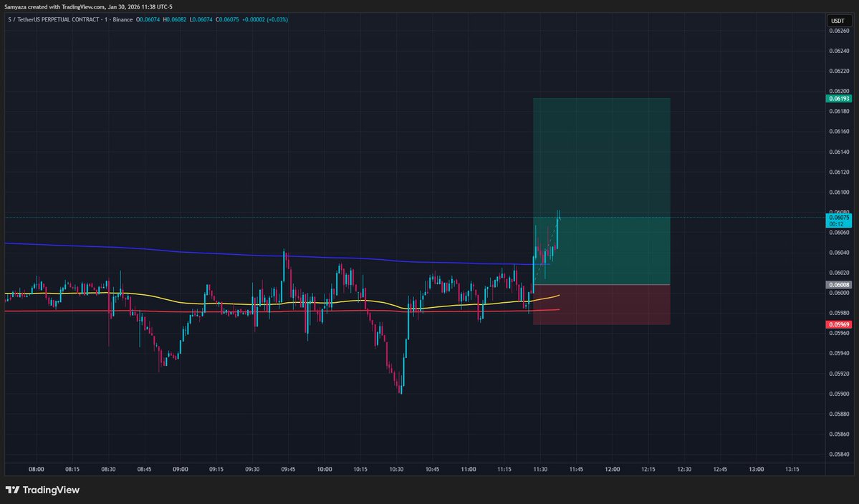Click the 0.05940 price axis label

pyautogui.click(x=839, y=354)
